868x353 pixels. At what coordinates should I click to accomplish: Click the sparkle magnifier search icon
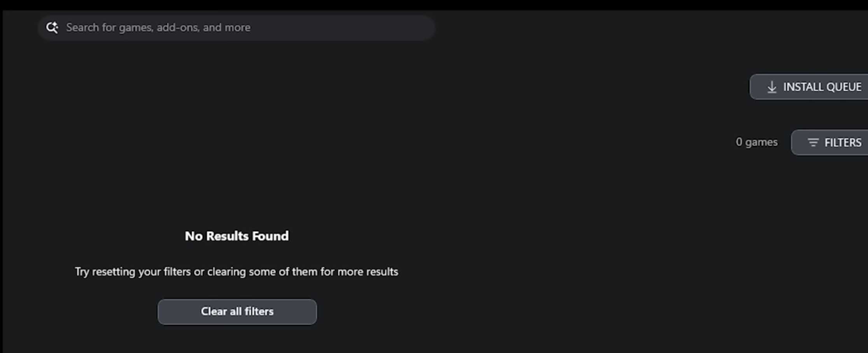(52, 28)
